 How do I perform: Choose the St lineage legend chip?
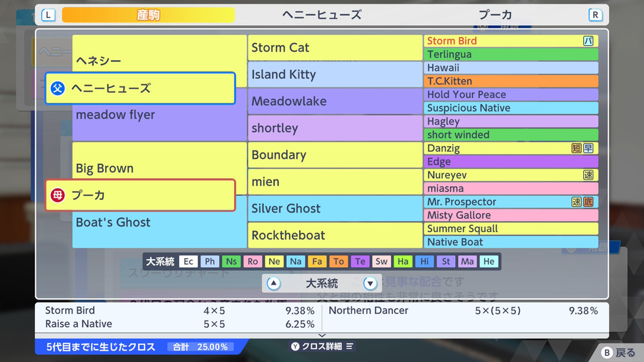coord(446,261)
